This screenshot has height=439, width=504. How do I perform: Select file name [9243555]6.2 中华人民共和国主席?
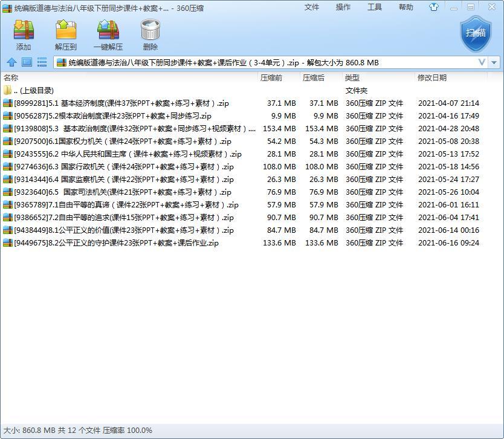click(128, 154)
